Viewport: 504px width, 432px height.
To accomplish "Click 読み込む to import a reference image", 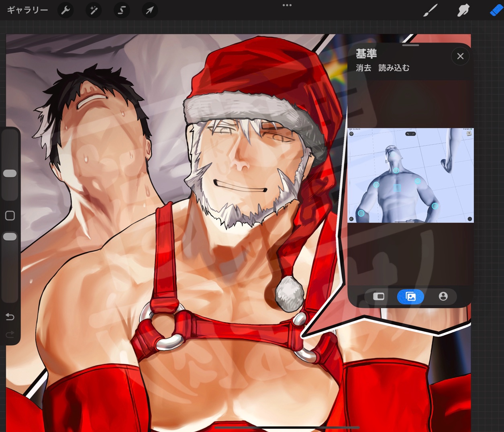I will click(x=394, y=68).
